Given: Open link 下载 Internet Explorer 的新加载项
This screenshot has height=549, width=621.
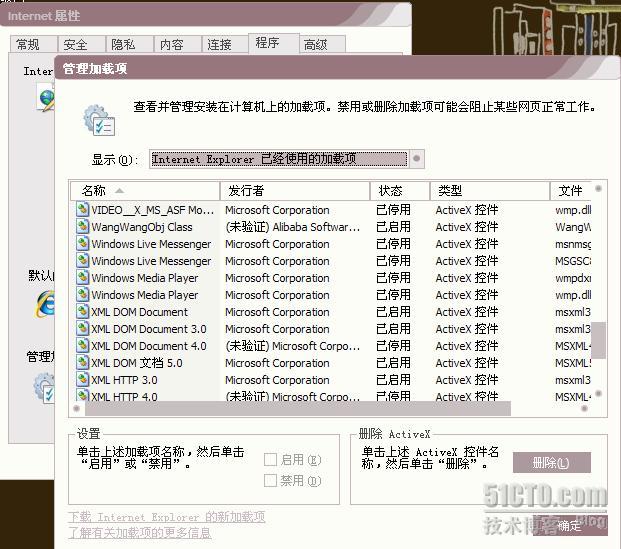Looking at the screenshot, I should click(x=167, y=517).
